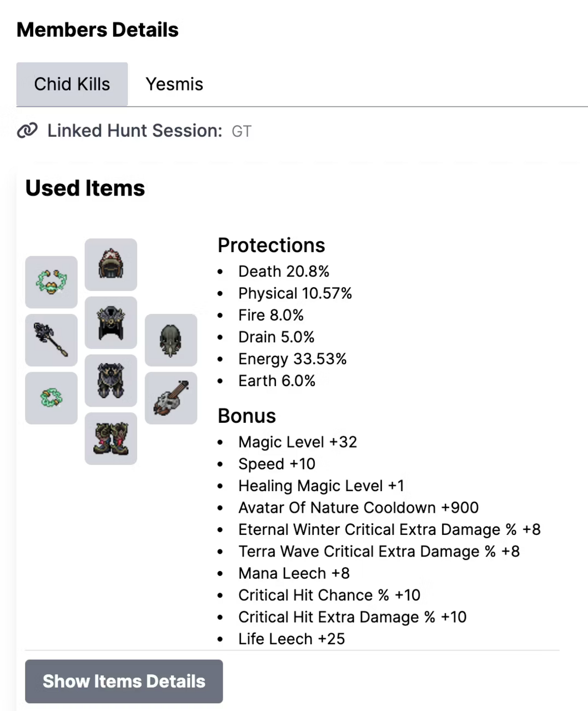Click the Bonus heading
This screenshot has width=588, height=711.
247,416
